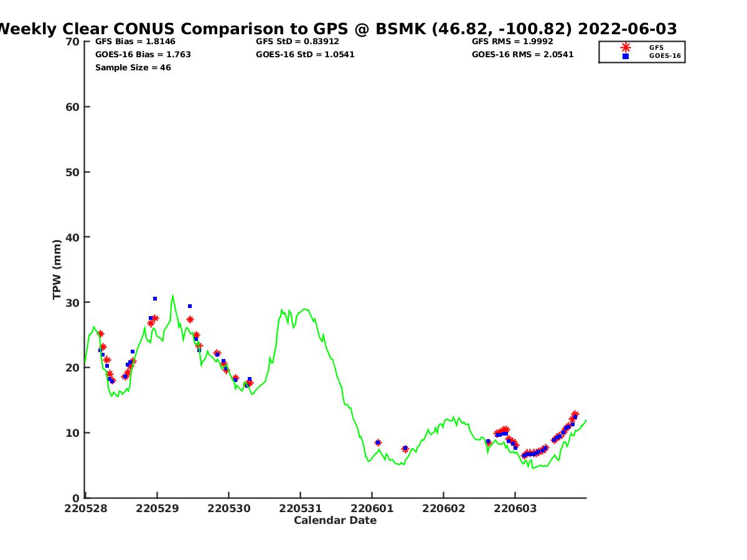Click the GFS legend label text
Image resolution: width=747 pixels, height=560 pixels.
pyautogui.click(x=656, y=47)
